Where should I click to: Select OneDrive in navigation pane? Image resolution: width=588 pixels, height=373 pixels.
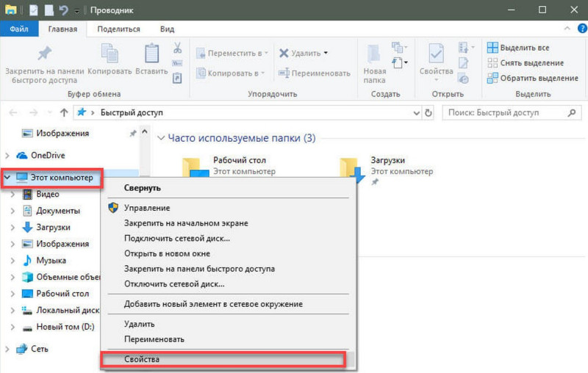tap(48, 156)
